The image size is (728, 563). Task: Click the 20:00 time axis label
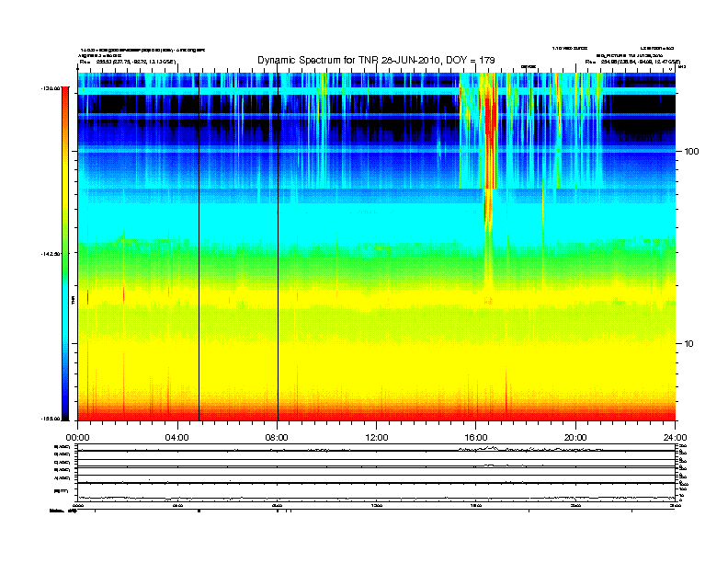575,438
